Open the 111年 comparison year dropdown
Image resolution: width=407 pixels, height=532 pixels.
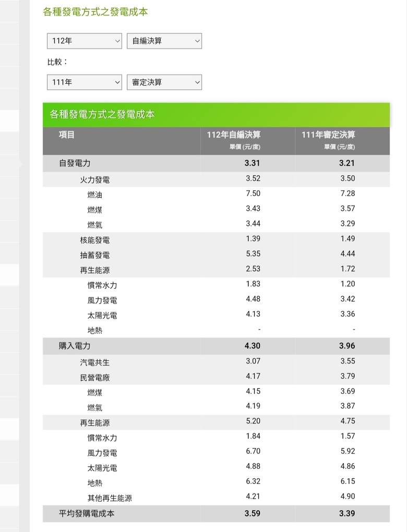pyautogui.click(x=84, y=82)
